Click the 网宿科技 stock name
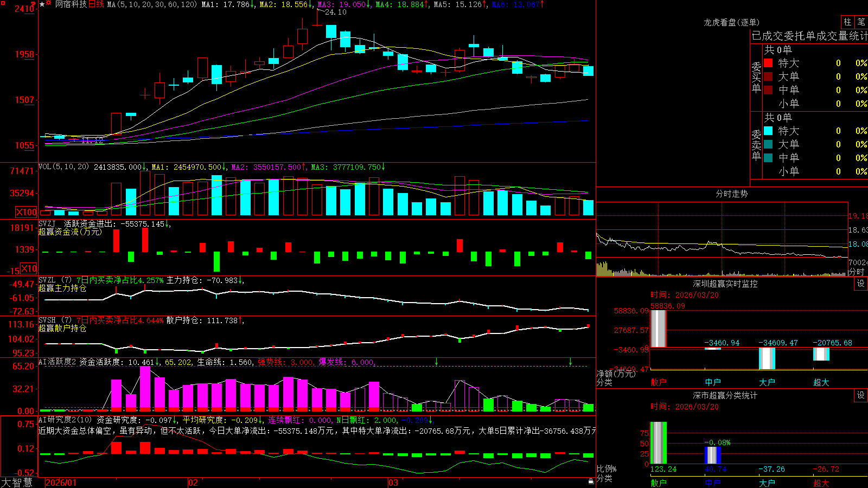Screen dimensions: 868x488 click(x=71, y=4)
